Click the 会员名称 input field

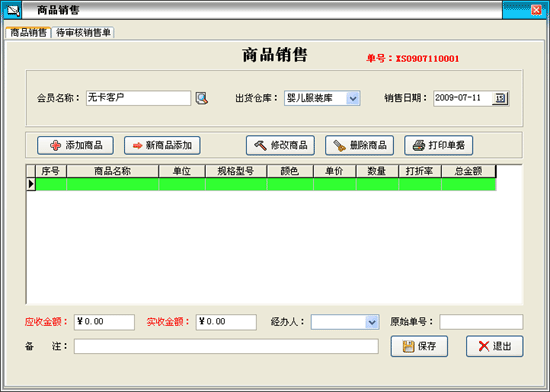point(138,98)
